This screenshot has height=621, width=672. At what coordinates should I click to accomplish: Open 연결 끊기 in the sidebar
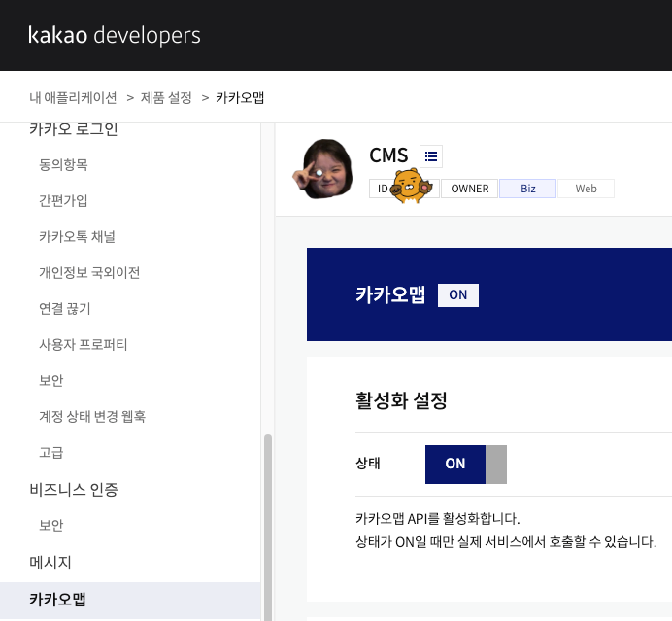[65, 308]
